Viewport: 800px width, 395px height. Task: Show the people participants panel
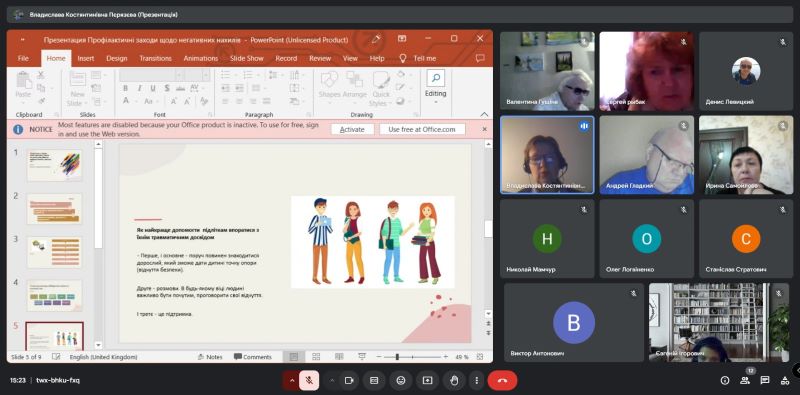[745, 380]
